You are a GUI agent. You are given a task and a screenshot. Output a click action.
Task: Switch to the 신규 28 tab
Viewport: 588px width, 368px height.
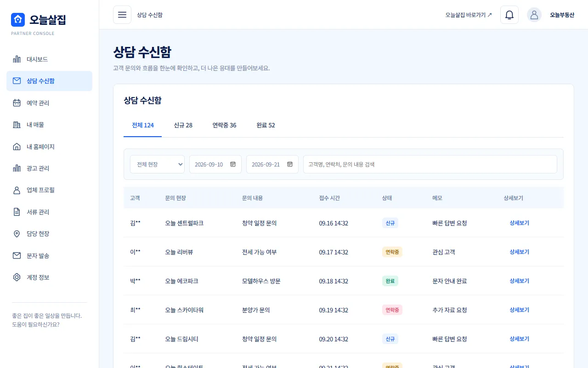pyautogui.click(x=183, y=126)
